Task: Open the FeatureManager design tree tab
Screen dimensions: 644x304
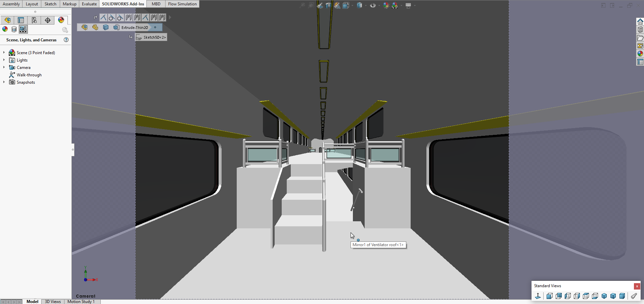Action: pyautogui.click(x=7, y=20)
